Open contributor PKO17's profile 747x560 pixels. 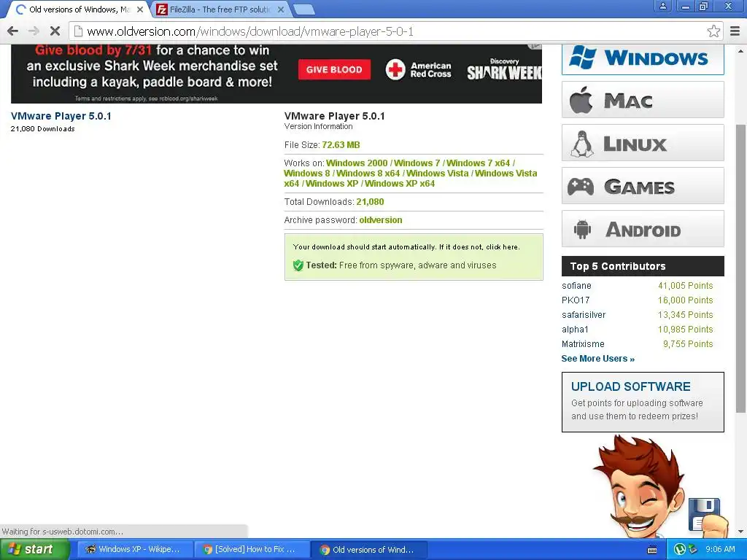click(x=576, y=300)
